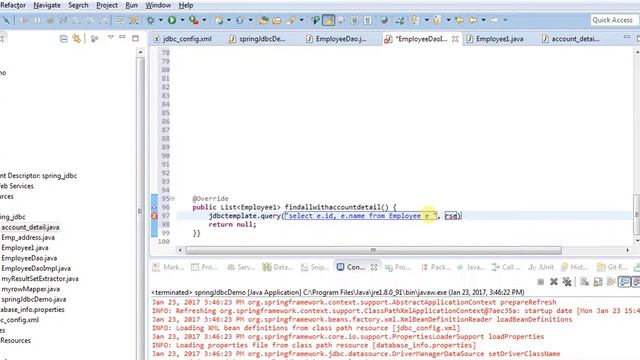The width and height of the screenshot is (640, 360).
Task: Click the Search flashlight icon in toolbar
Action: (x=291, y=20)
